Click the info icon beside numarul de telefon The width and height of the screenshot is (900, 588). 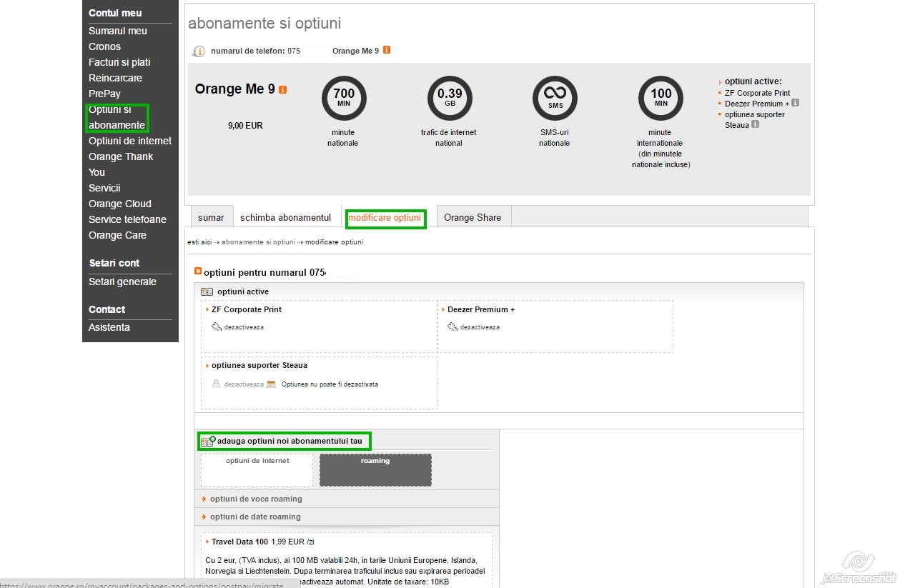(x=199, y=51)
